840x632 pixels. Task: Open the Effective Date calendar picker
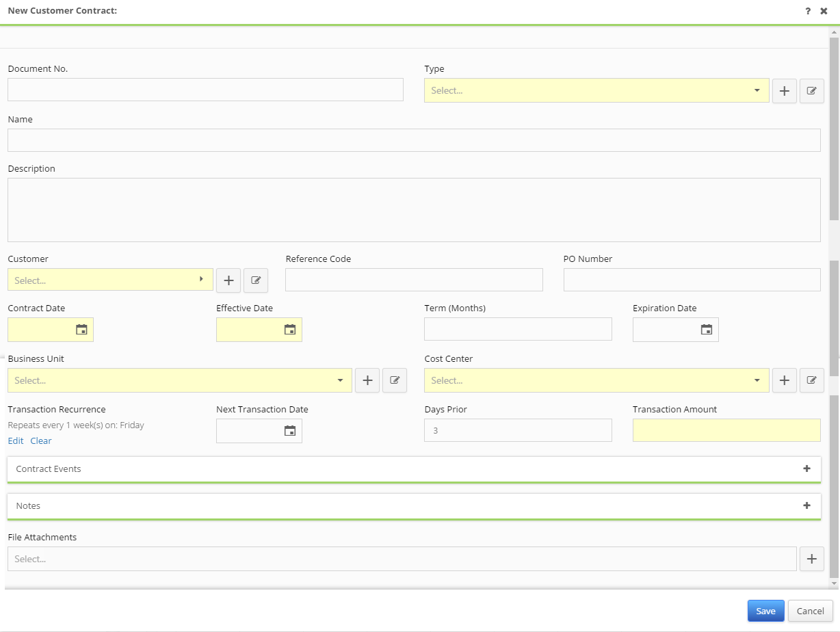click(x=290, y=329)
